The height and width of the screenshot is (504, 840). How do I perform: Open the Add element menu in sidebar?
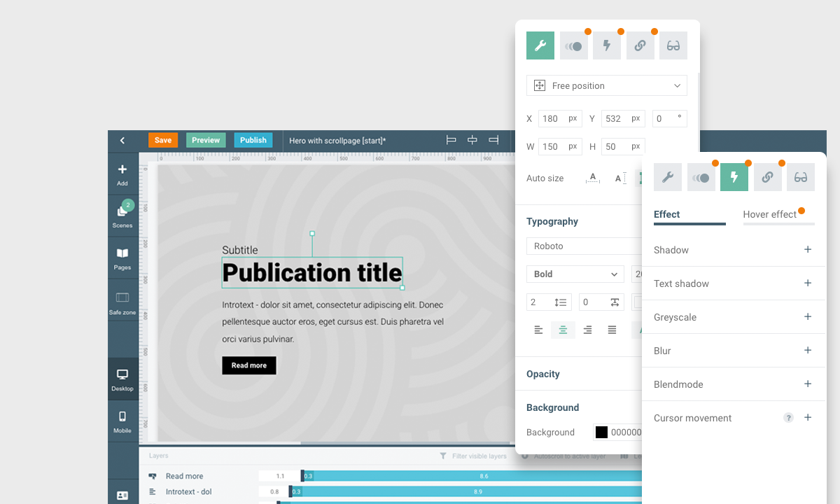tap(122, 174)
